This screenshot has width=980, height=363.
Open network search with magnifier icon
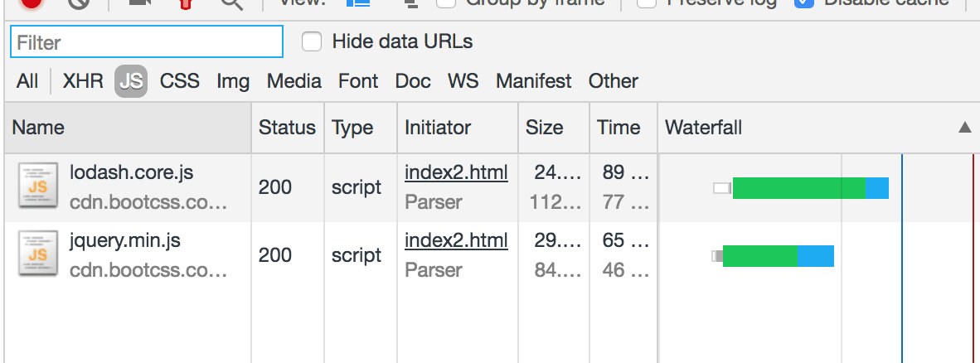tap(231, 2)
